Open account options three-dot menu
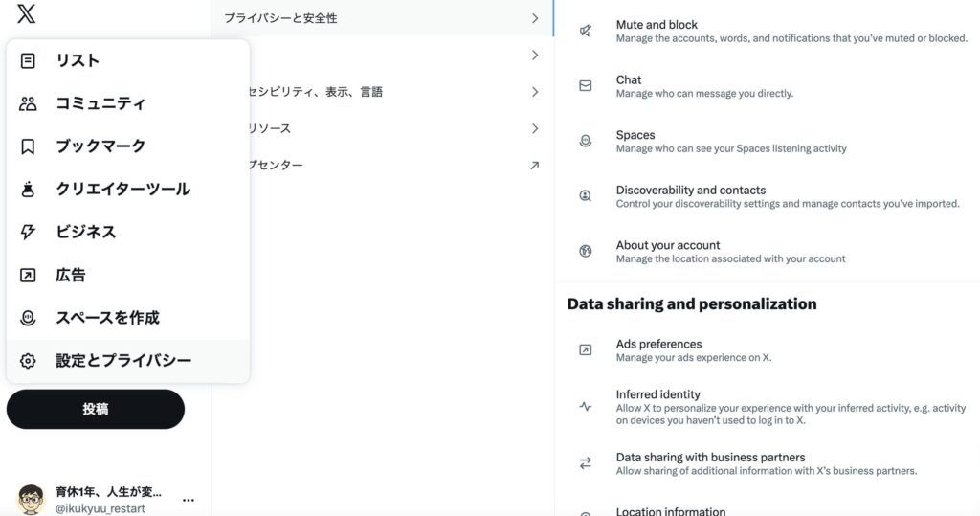Screen dimensions: 980x516 [x=189, y=500]
